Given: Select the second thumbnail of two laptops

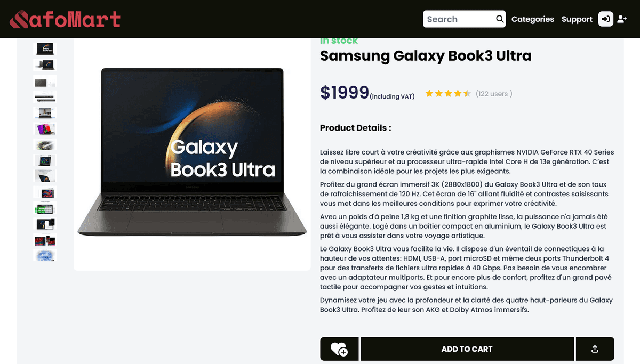Looking at the screenshot, I should 45,65.
